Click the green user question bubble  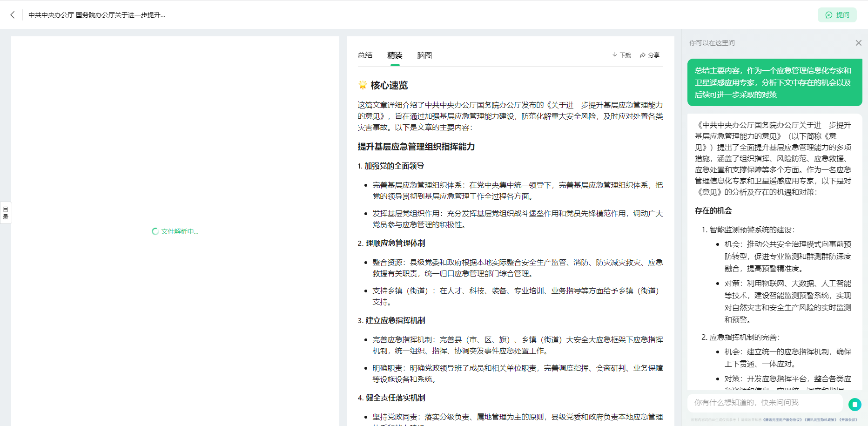[x=774, y=82]
